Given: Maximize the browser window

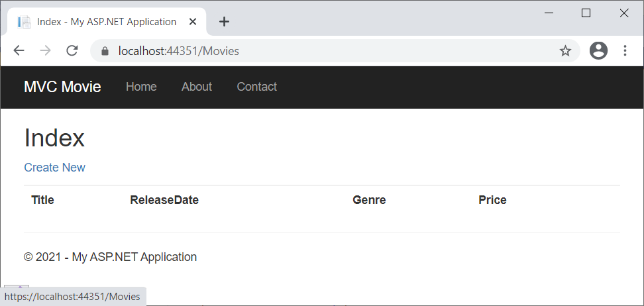Looking at the screenshot, I should (586, 13).
